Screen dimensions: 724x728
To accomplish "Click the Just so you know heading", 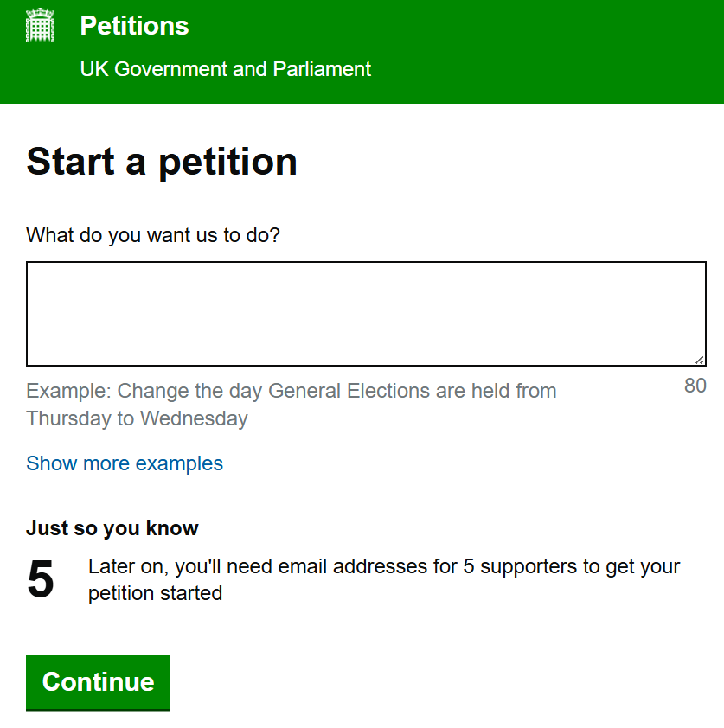I will click(x=112, y=528).
